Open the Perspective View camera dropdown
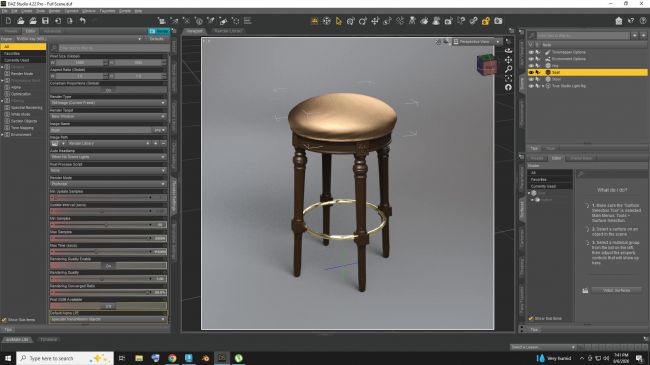Viewport: 650px width, 365px height. click(477, 41)
